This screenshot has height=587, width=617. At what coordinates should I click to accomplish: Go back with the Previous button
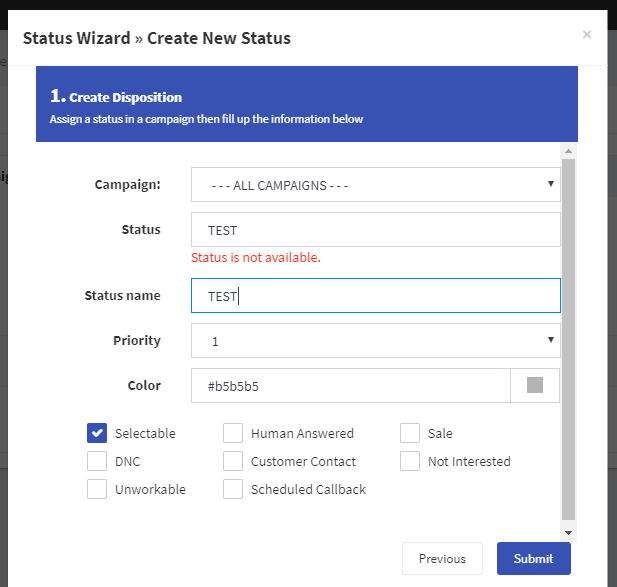[442, 558]
